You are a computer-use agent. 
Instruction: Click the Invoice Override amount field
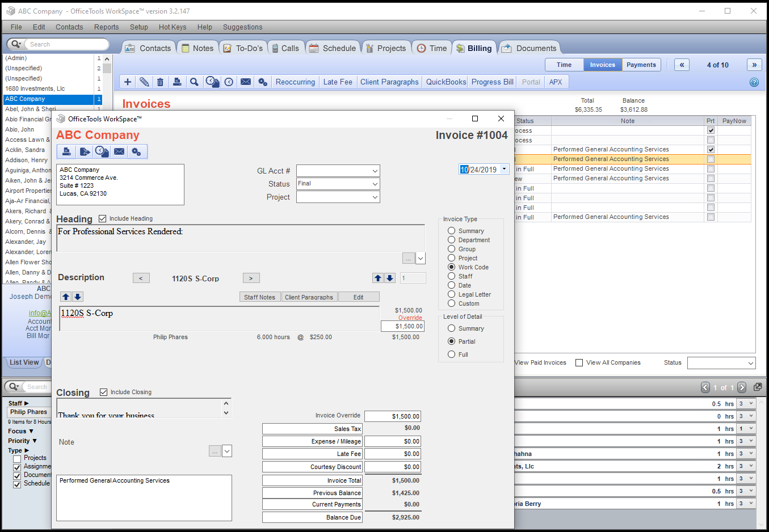click(393, 416)
